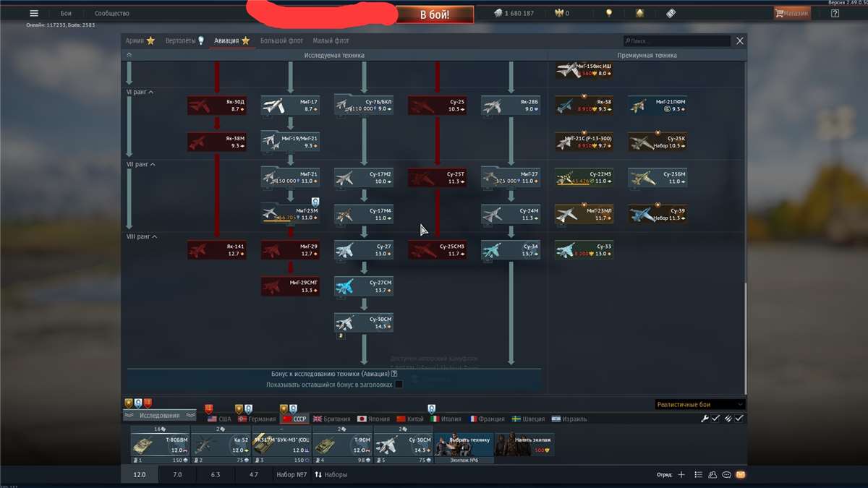Click the Исследования button
Image resolution: width=868 pixels, height=488 pixels.
click(160, 416)
